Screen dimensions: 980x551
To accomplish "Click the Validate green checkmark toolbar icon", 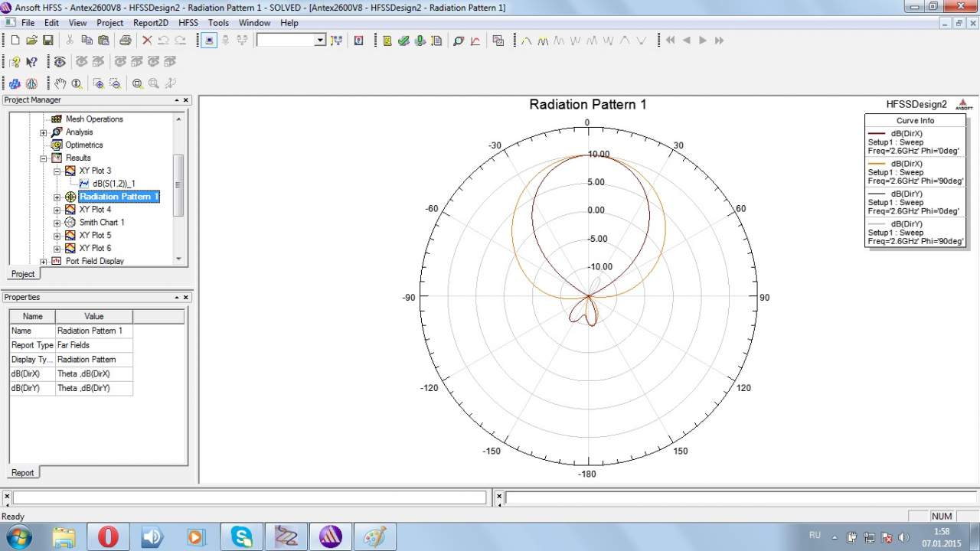I will [403, 41].
